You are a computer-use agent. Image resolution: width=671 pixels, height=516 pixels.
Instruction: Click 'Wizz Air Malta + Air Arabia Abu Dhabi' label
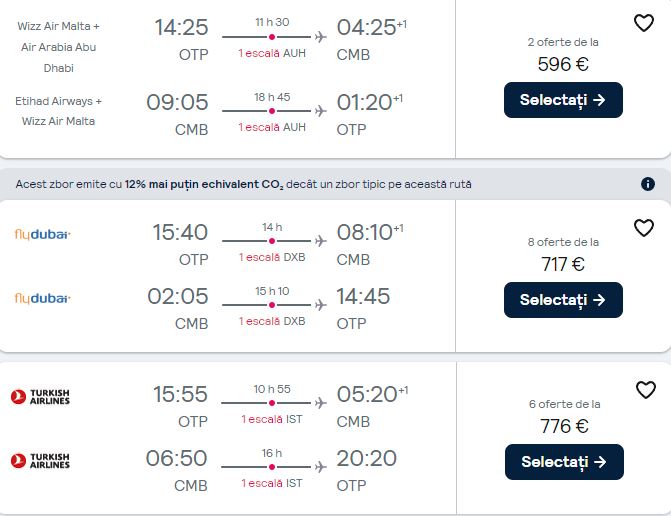[58, 47]
